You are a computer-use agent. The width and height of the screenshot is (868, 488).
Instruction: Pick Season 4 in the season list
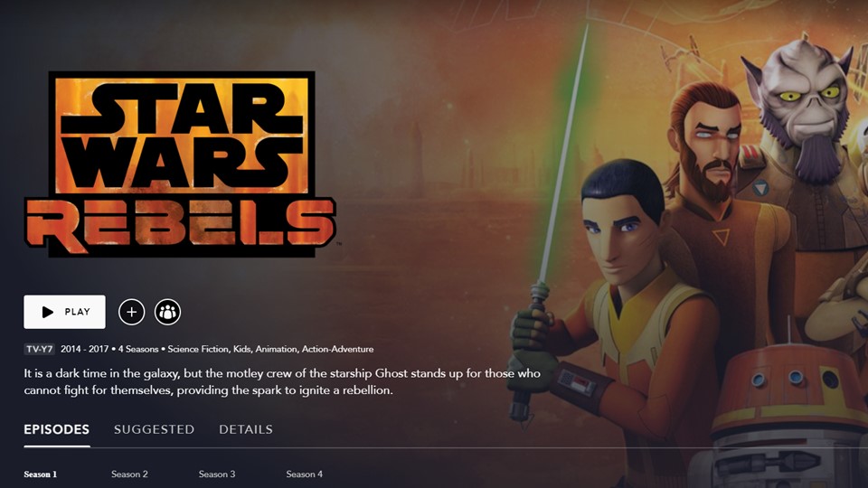(305, 474)
